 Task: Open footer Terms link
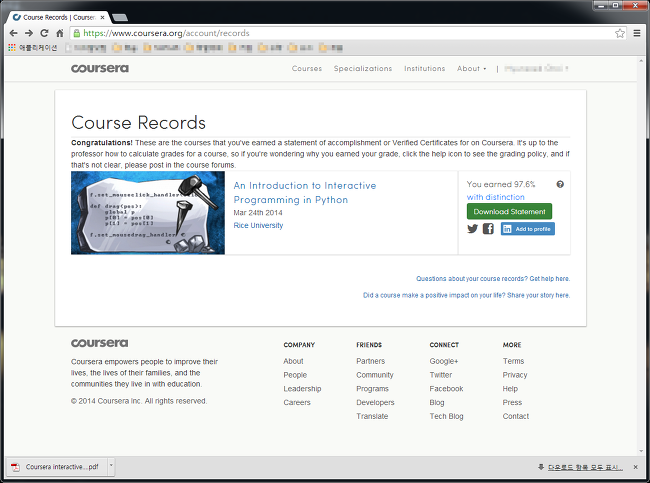[513, 361]
